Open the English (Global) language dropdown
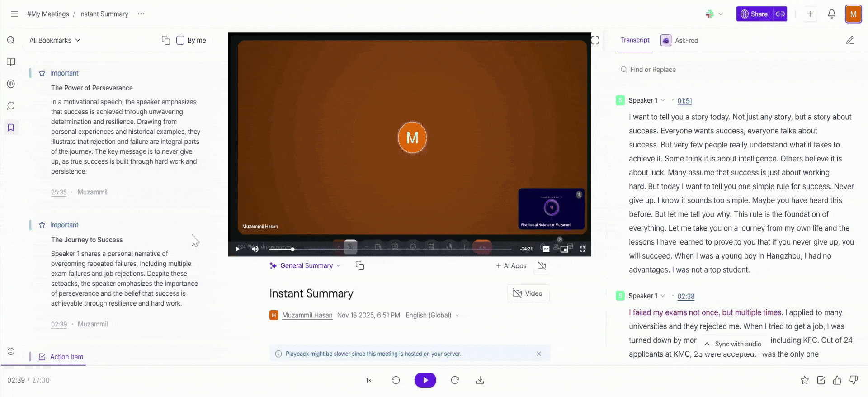The height and width of the screenshot is (397, 868). [432, 315]
